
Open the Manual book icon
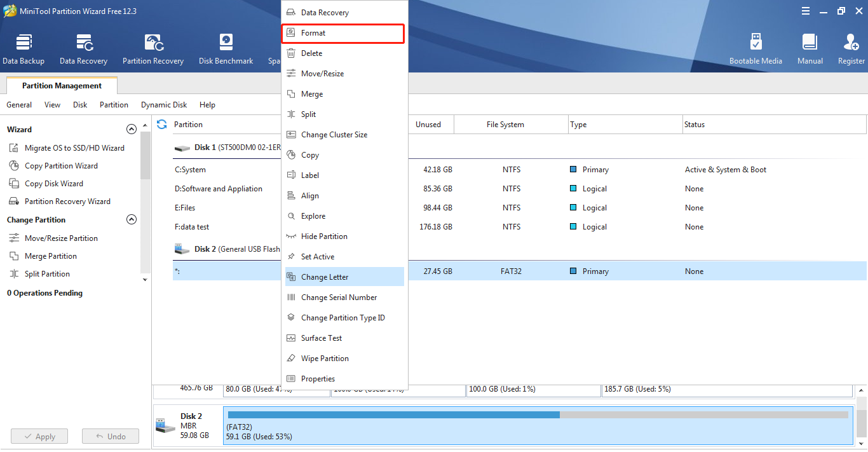pyautogui.click(x=810, y=49)
